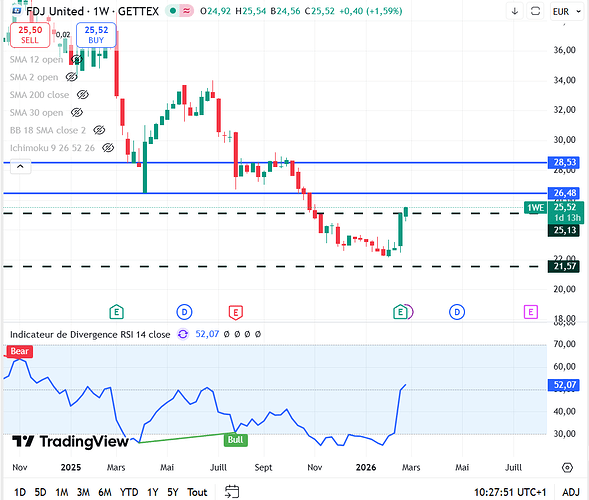Screen dimensions: 589x500
Task: Select the 5D time range
Action: point(40,492)
